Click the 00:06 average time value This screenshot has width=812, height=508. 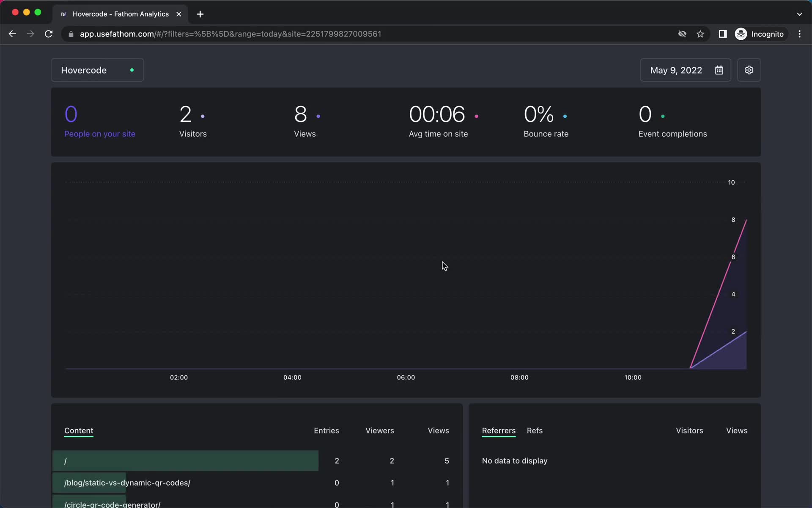pyautogui.click(x=437, y=114)
